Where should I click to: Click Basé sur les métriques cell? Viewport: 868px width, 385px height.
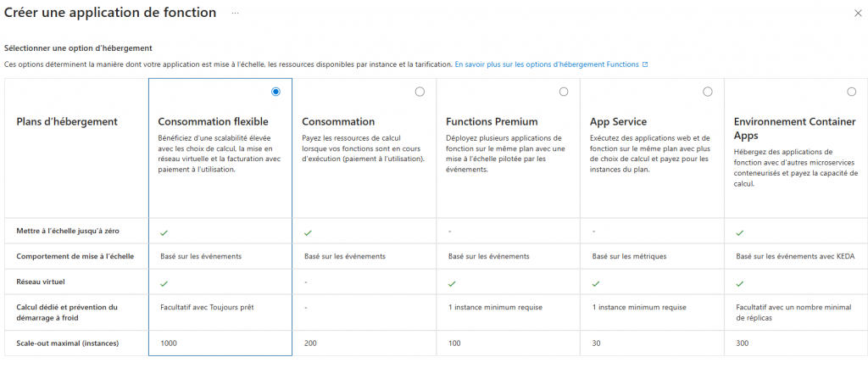[x=629, y=256]
